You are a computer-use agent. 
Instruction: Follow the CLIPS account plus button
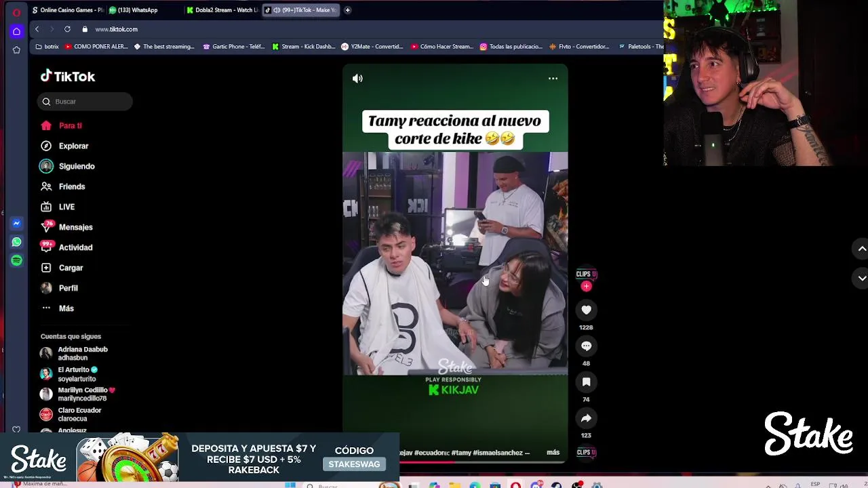coord(587,286)
